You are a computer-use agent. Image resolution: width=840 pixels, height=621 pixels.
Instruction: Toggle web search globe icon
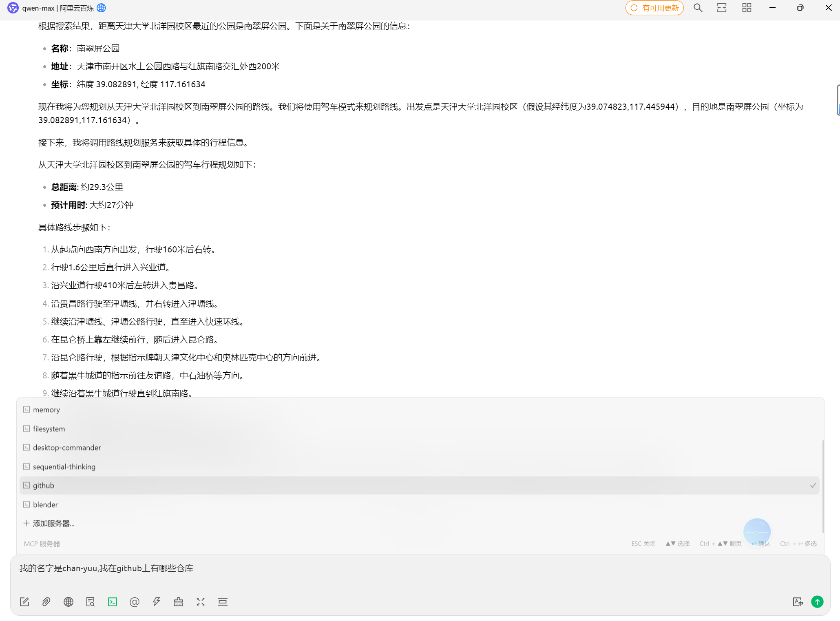(x=69, y=602)
